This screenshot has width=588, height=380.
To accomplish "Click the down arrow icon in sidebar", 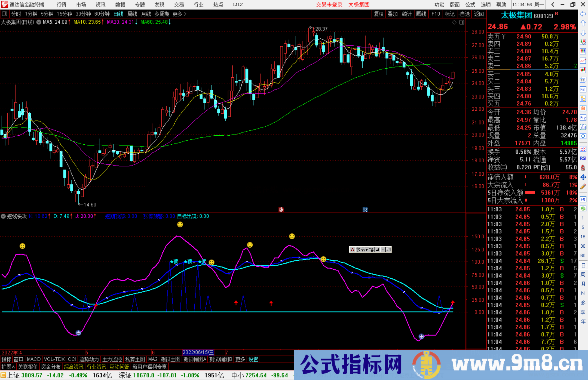I will (583, 33).
